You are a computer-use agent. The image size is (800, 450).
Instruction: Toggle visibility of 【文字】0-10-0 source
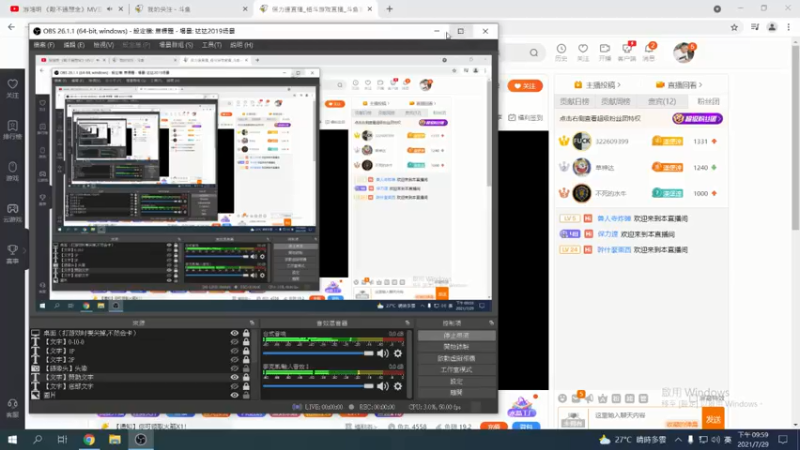(x=234, y=342)
